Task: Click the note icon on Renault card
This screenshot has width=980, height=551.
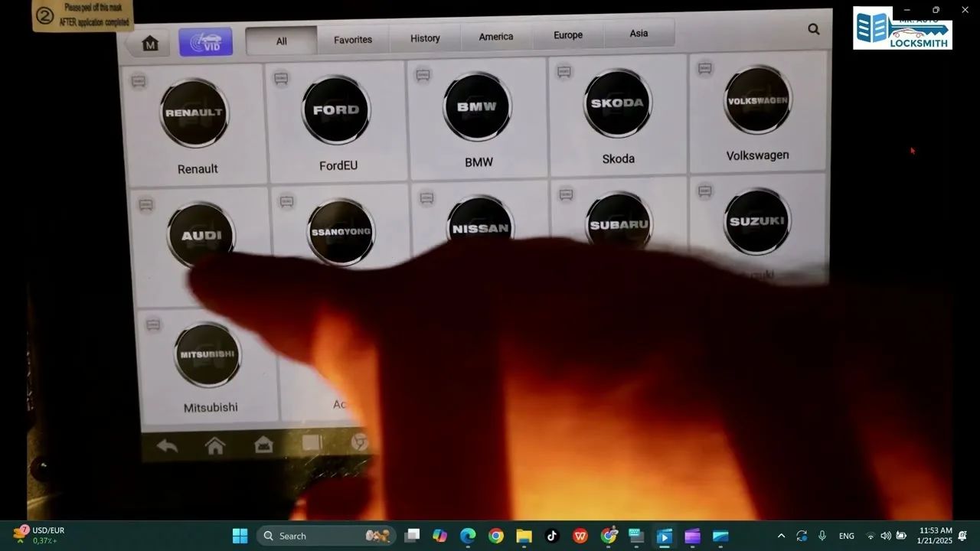Action: 139,81
